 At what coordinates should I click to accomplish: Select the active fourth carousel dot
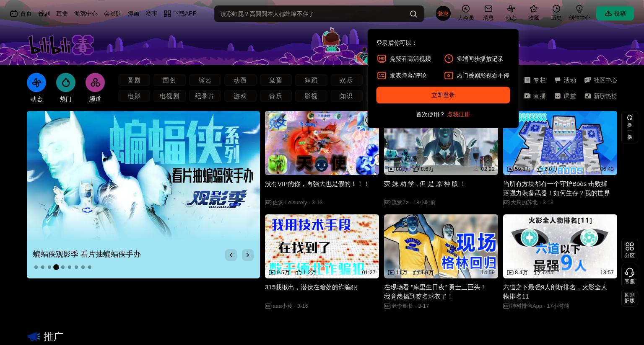pyautogui.click(x=56, y=267)
